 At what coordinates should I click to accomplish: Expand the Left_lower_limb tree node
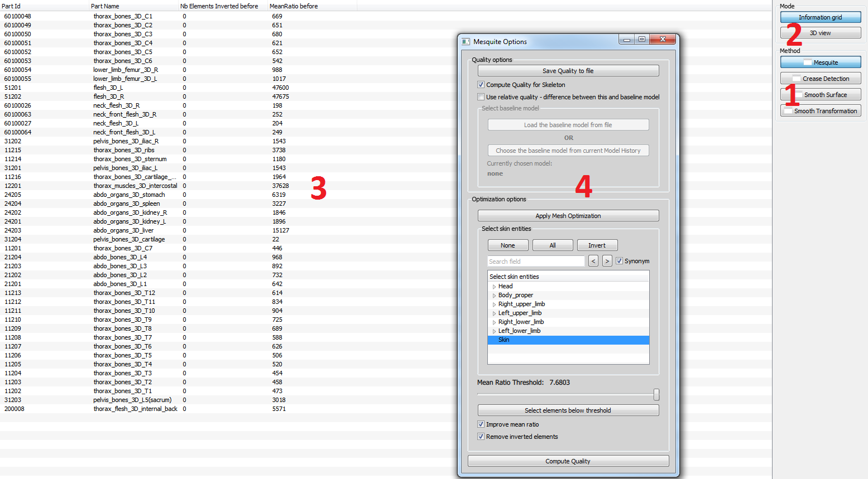point(494,331)
